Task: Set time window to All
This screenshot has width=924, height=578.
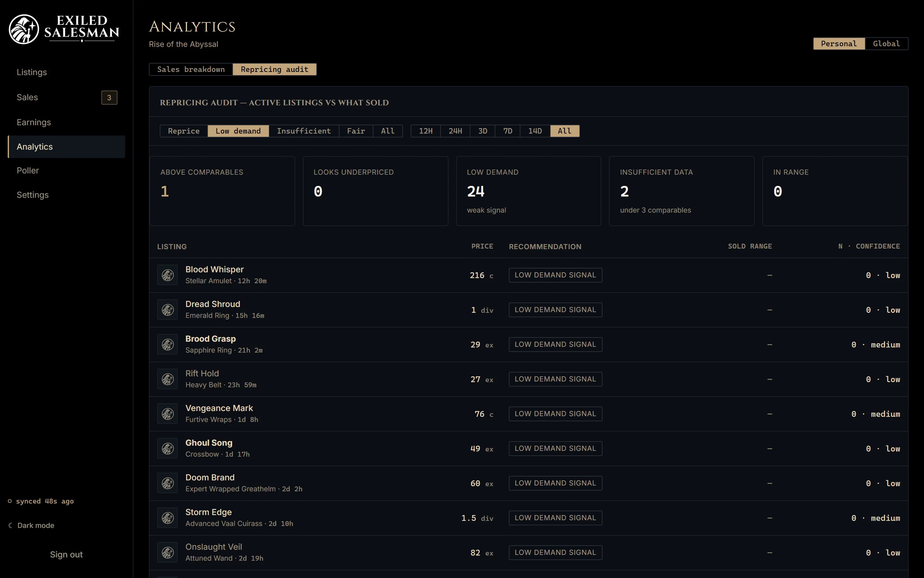Action: 565,131
